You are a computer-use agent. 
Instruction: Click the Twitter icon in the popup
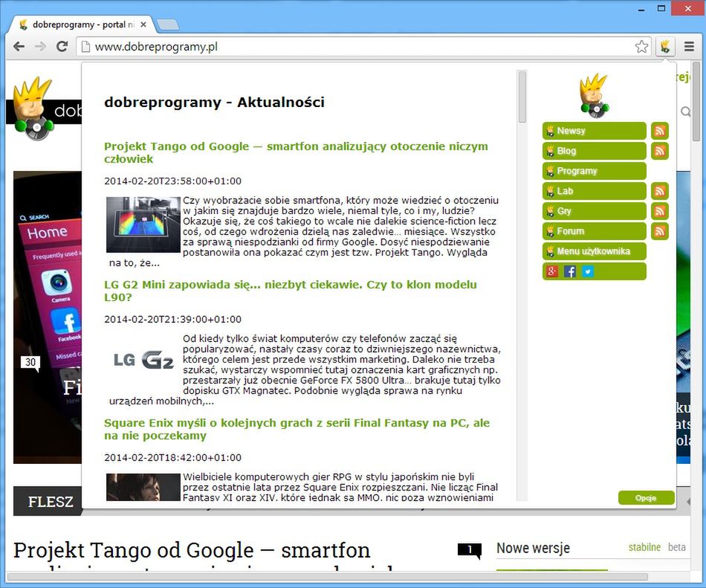coord(588,271)
